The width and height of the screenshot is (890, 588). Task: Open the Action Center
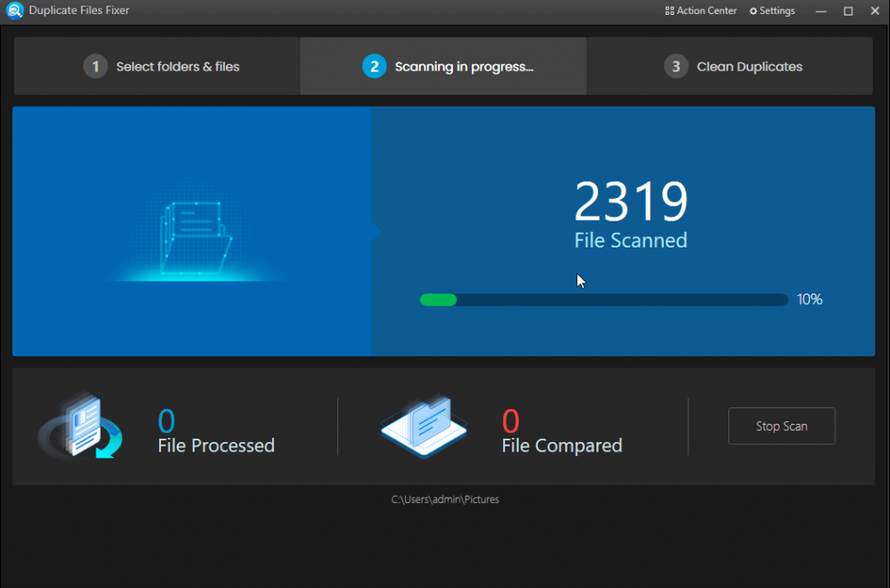pyautogui.click(x=701, y=10)
